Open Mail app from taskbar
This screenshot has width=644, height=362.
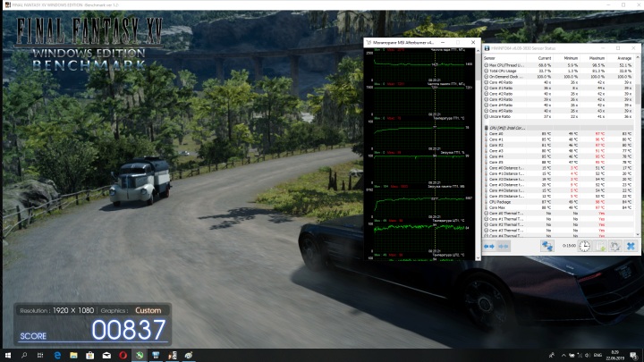click(x=106, y=356)
